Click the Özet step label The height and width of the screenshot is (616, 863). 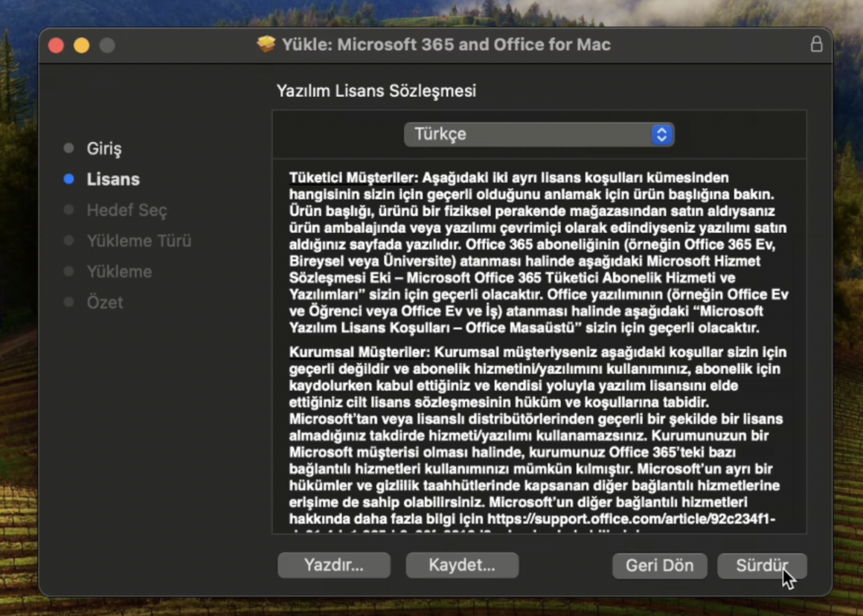pos(105,302)
